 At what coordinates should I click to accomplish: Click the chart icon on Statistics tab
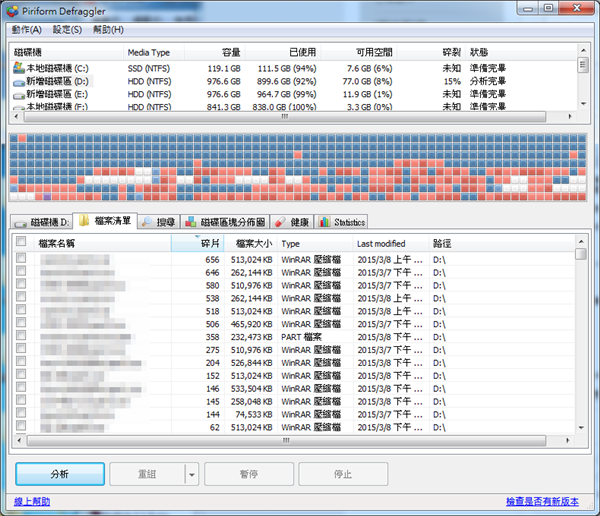click(x=324, y=222)
